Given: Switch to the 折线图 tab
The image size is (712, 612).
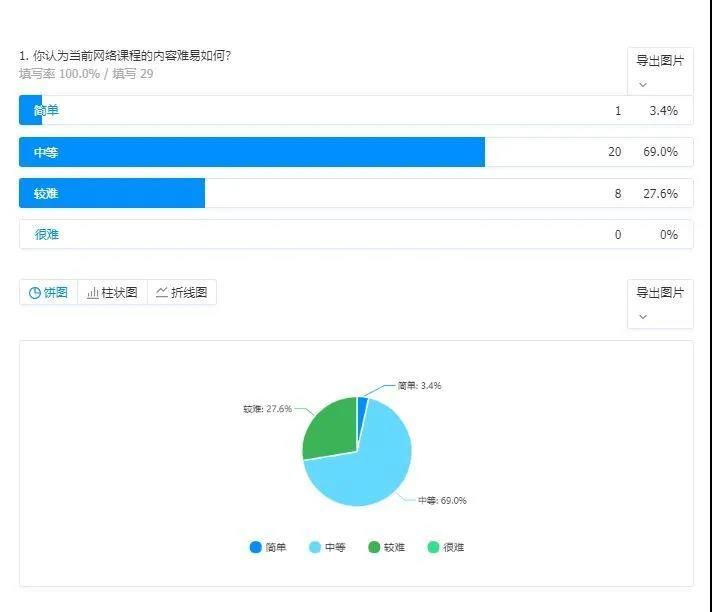Looking at the screenshot, I should pyautogui.click(x=181, y=293).
